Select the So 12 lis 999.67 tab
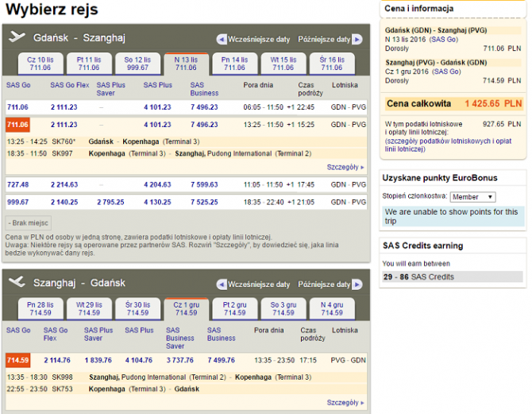Screen dimensions: 532x414 point(137,64)
